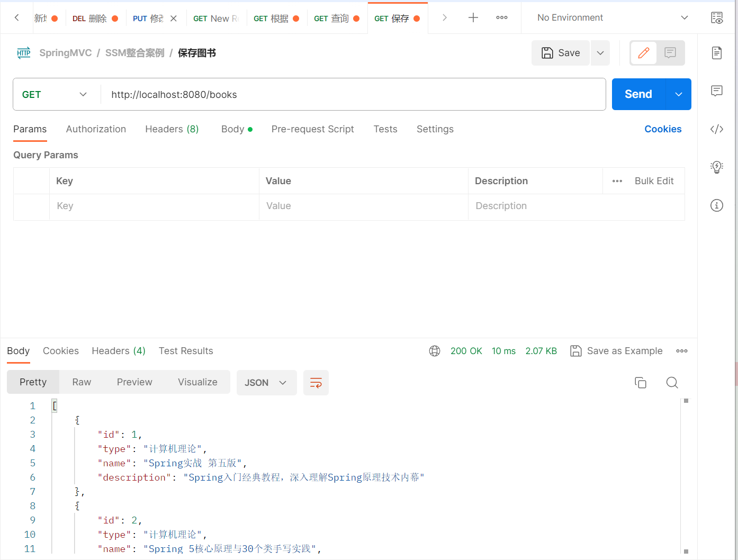738x560 pixels.
Task: Open the JSON format dropdown
Action: [266, 383]
